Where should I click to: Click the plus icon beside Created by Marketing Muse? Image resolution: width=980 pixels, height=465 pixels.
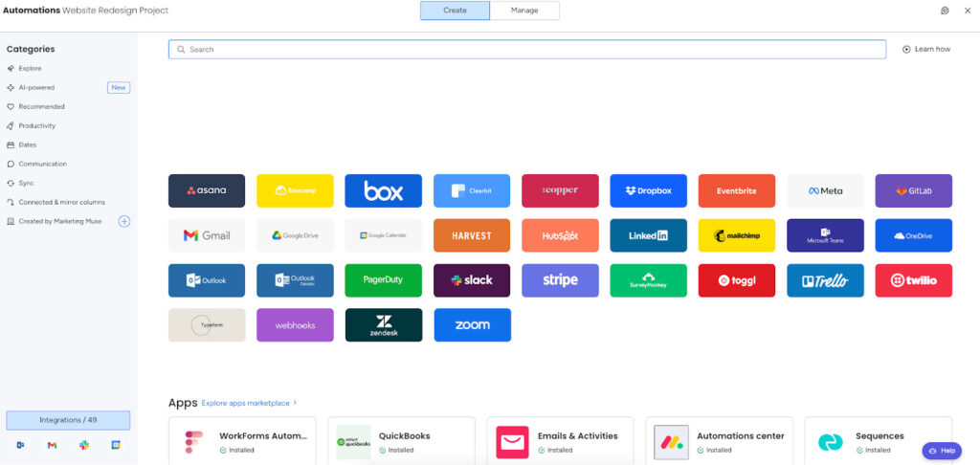pos(124,221)
